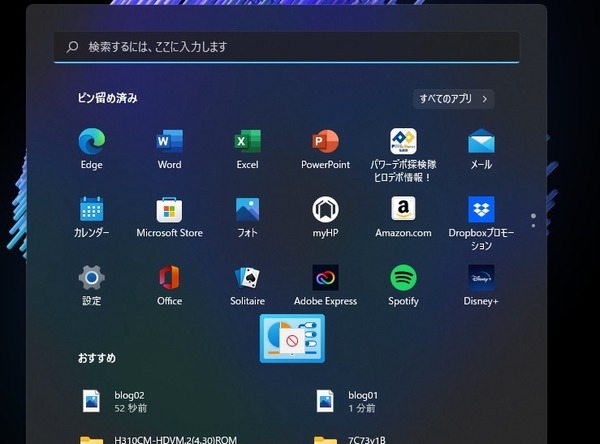Open Microsoft Store

[x=170, y=217]
